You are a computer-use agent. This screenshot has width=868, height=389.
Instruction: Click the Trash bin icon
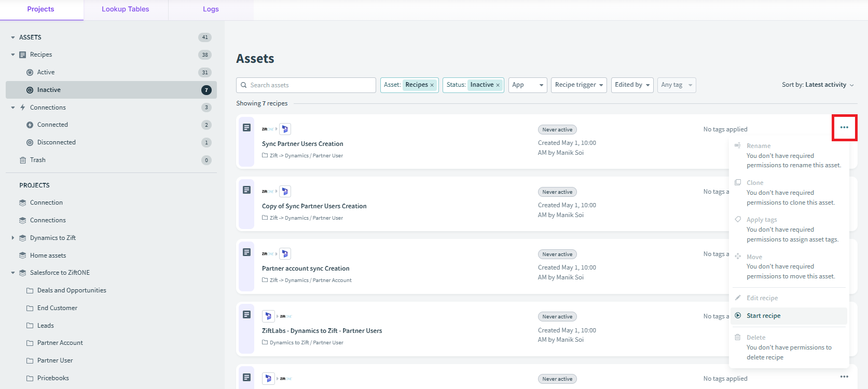(x=23, y=160)
